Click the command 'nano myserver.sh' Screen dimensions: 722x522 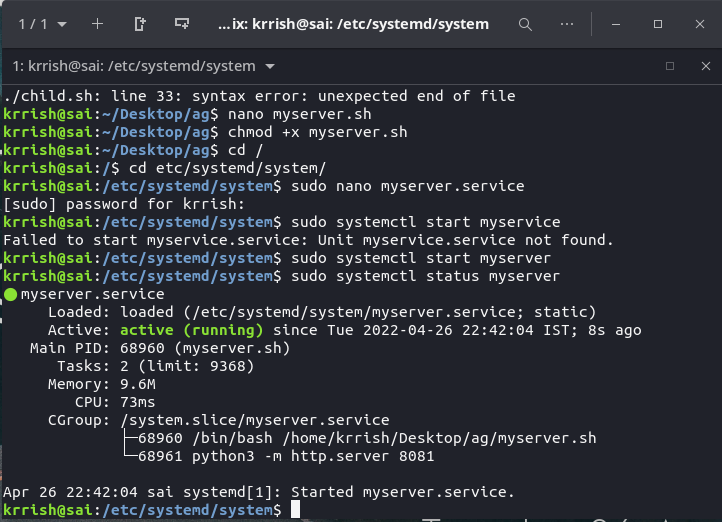300,114
